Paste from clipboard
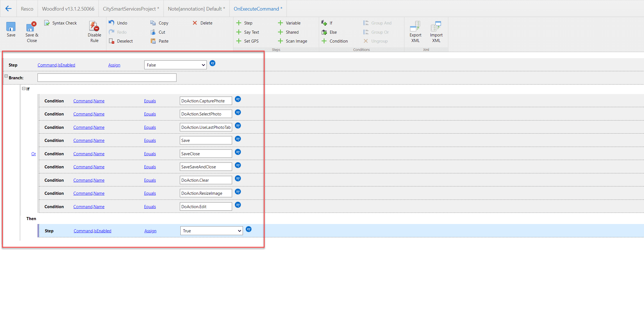Image resolution: width=644 pixels, height=320 pixels. [160, 41]
